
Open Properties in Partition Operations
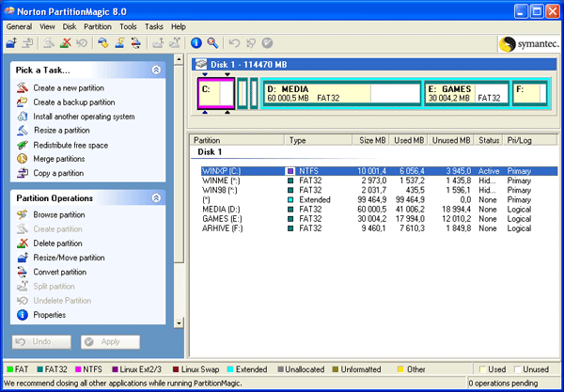point(41,315)
